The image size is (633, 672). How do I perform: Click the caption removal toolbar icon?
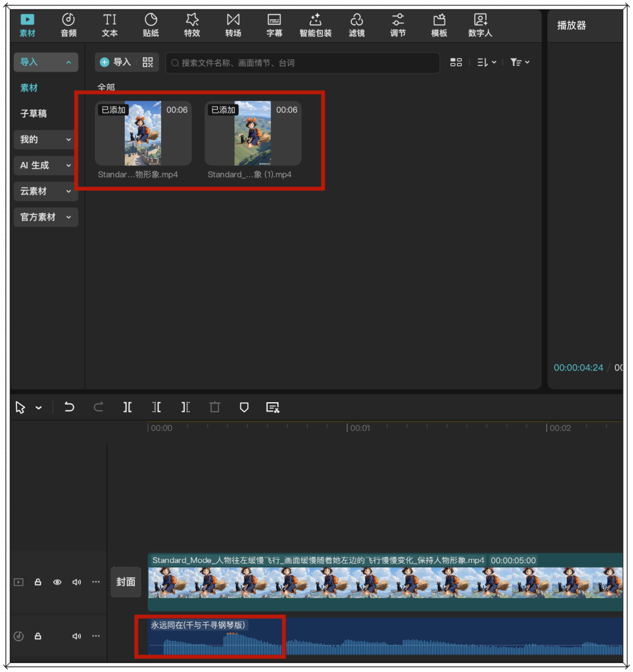click(273, 407)
